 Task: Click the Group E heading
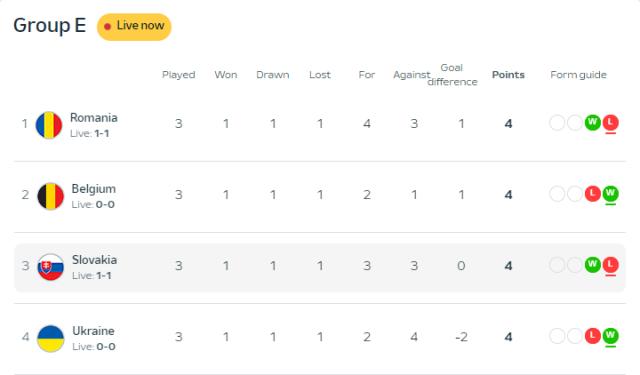[49, 25]
